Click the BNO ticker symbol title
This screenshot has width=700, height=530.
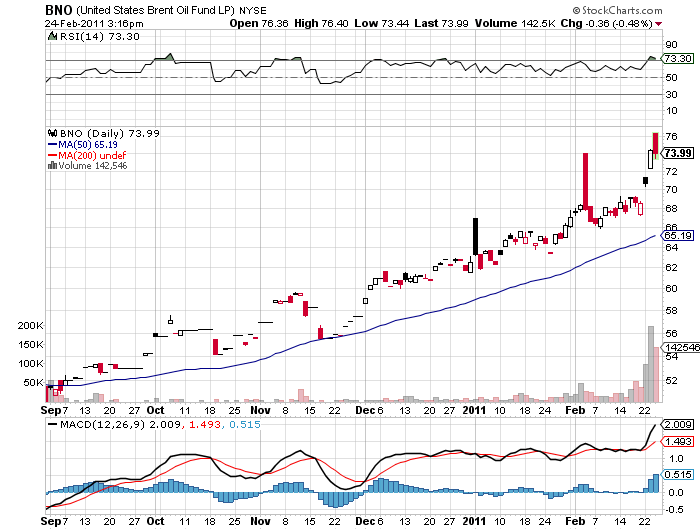coord(58,10)
